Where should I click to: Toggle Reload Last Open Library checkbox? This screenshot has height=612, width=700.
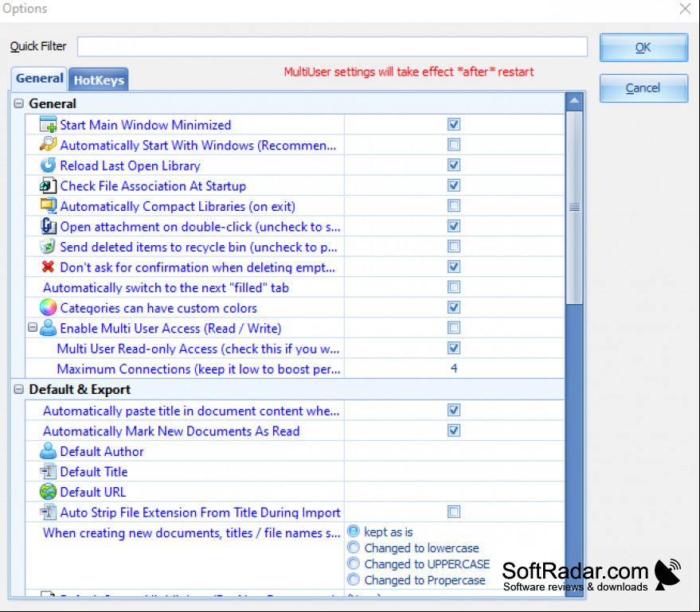click(454, 165)
